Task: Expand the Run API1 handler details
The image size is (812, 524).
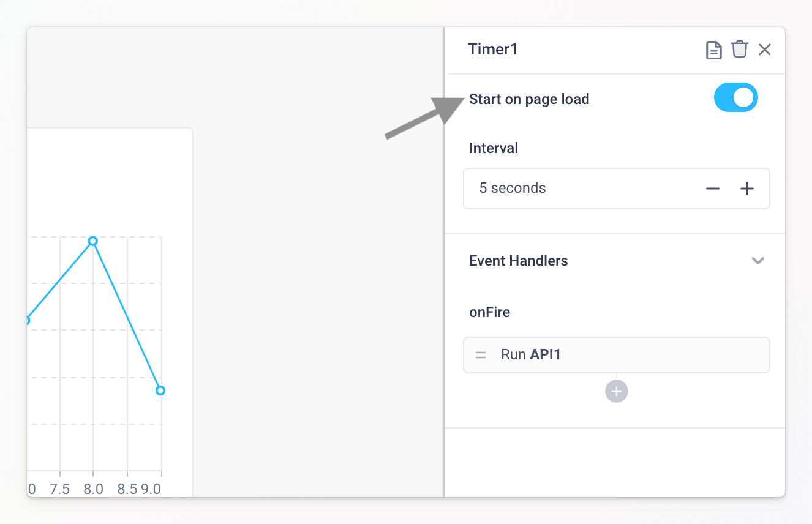Action: (x=617, y=355)
